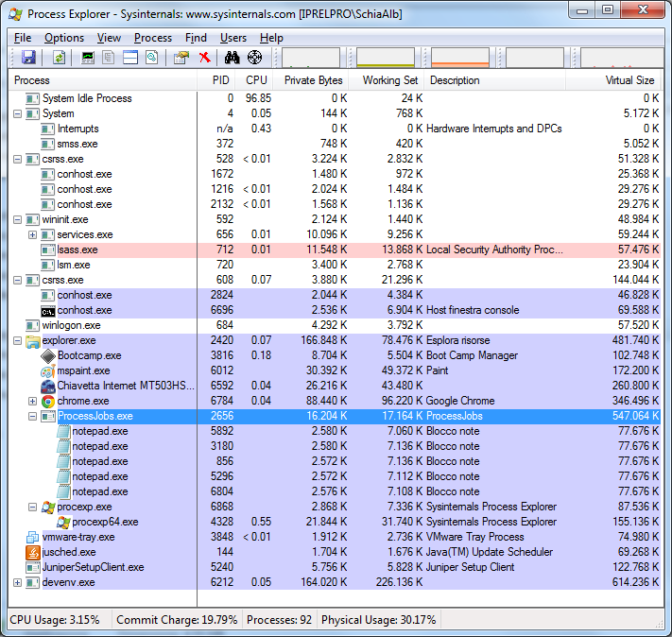Viewport: 672px width, 637px height.
Task: Sort by the Process column header
Action: click(x=102, y=80)
